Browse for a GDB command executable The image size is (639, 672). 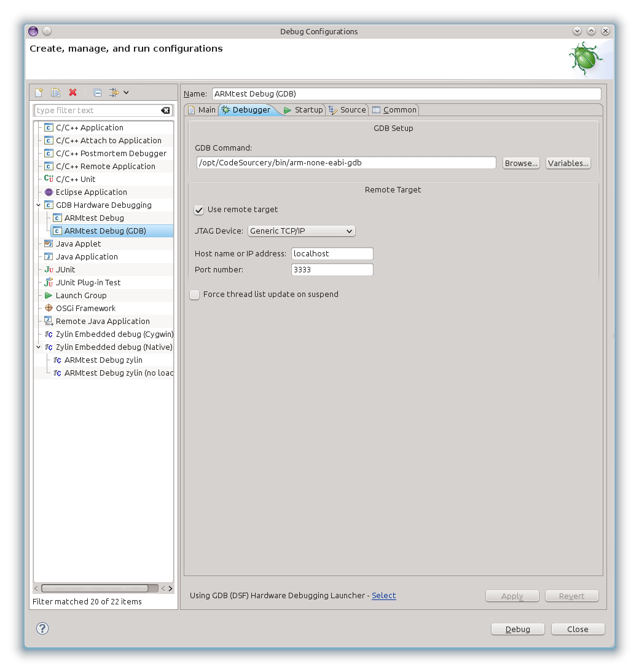[x=520, y=163]
